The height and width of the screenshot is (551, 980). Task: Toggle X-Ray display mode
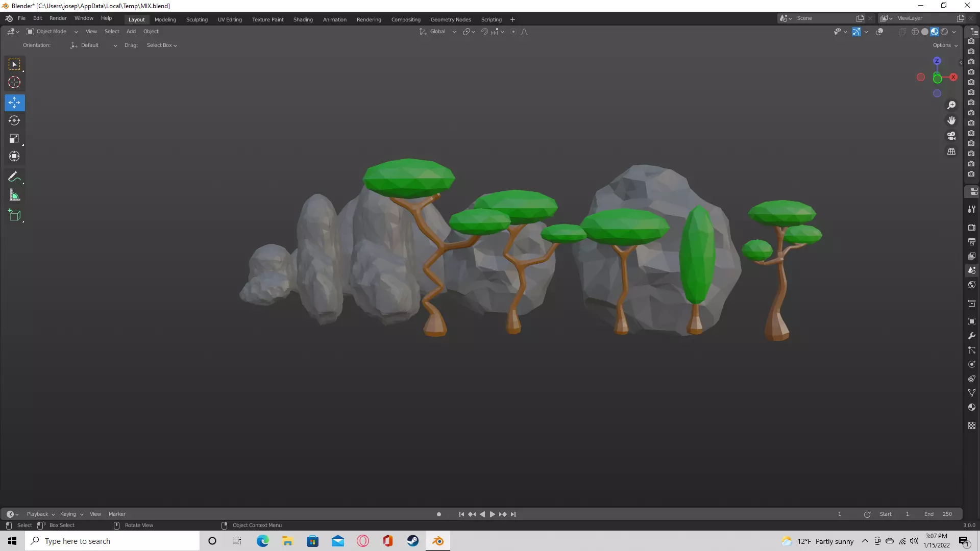[902, 32]
